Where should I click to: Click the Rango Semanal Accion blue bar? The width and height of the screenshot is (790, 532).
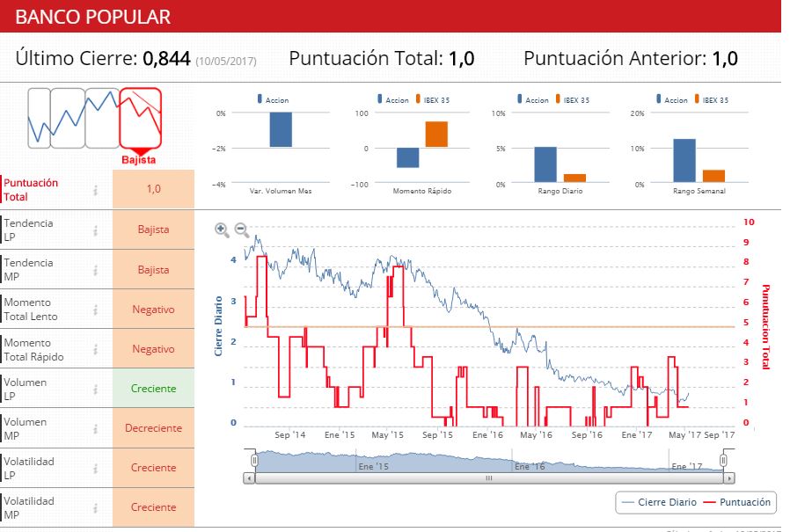pyautogui.click(x=684, y=161)
